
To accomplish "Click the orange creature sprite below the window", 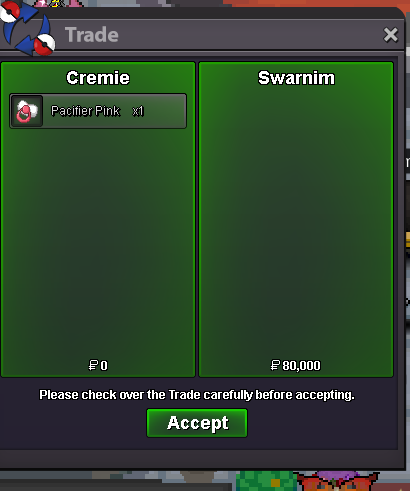I will click(x=337, y=481).
